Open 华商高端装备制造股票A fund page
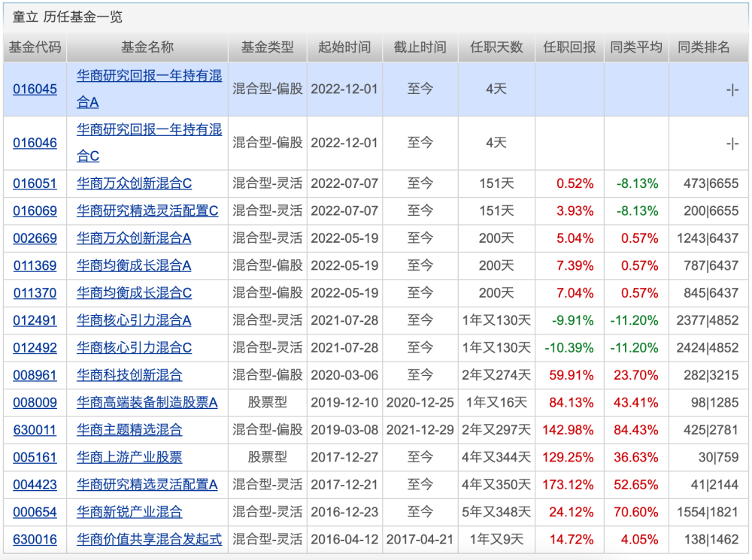The image size is (752, 560). [147, 402]
